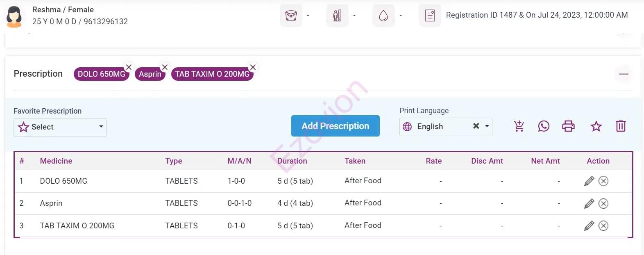
Task: Open the registration notes icon
Action: pyautogui.click(x=430, y=16)
